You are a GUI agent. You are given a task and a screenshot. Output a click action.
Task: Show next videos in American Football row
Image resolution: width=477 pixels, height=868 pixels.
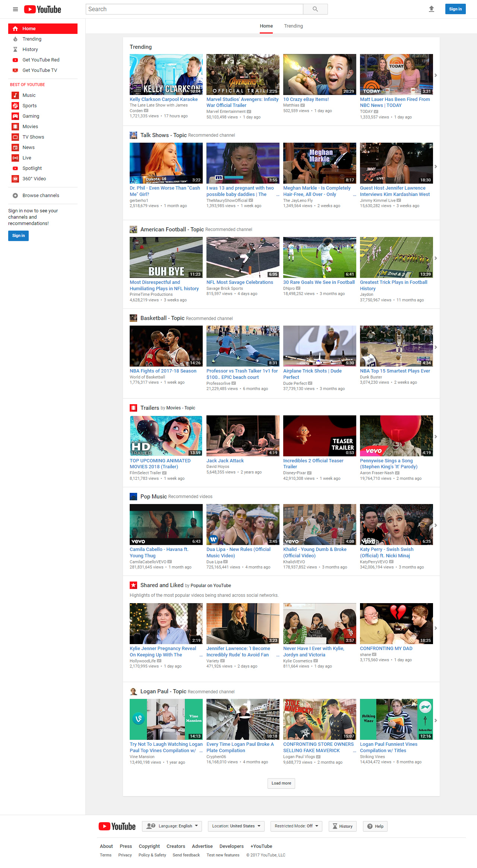point(436,258)
